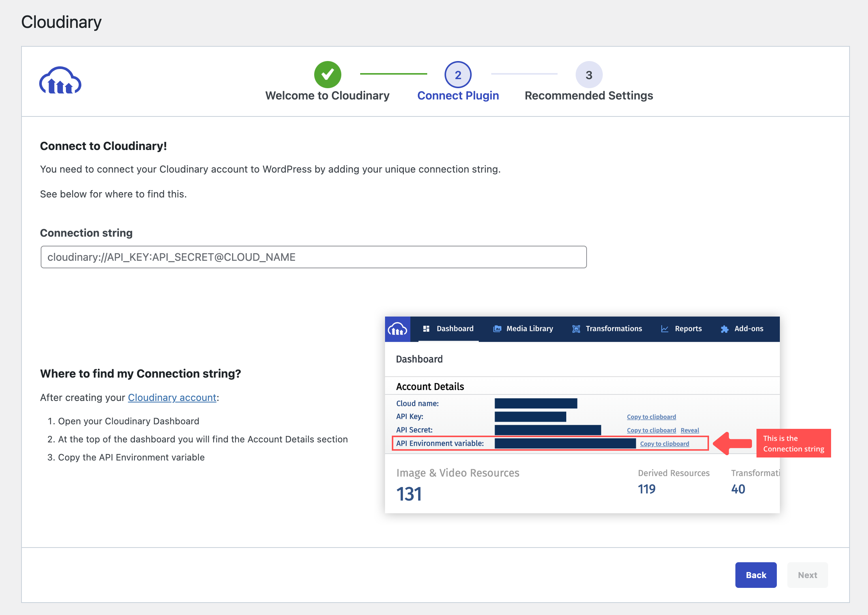Click 'Open your Cloudinary Dashboard' step text
Image resolution: width=868 pixels, height=615 pixels.
128,421
